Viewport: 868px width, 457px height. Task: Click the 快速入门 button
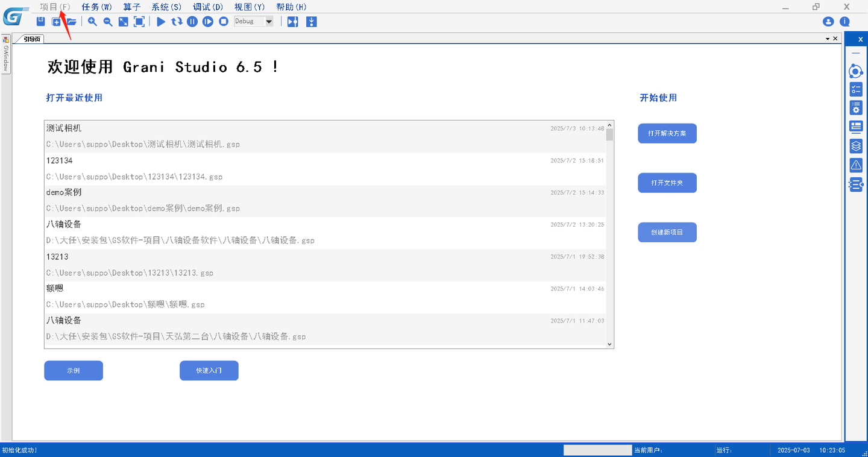209,371
